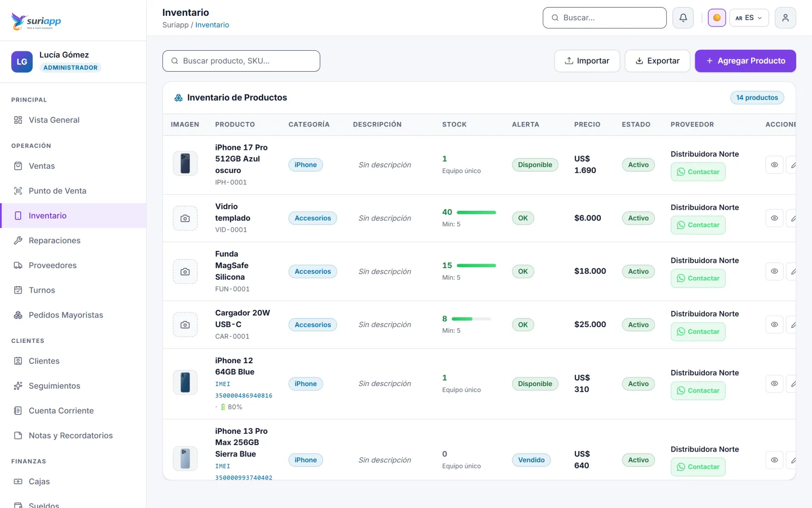Screen dimensions: 812x508
Task: Open Reparaciones section
Action: [73, 241]
